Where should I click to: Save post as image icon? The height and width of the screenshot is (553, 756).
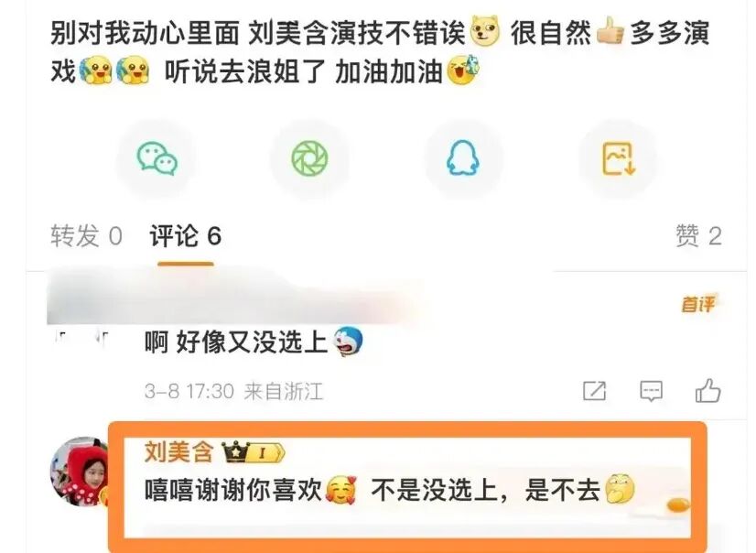pos(619,158)
